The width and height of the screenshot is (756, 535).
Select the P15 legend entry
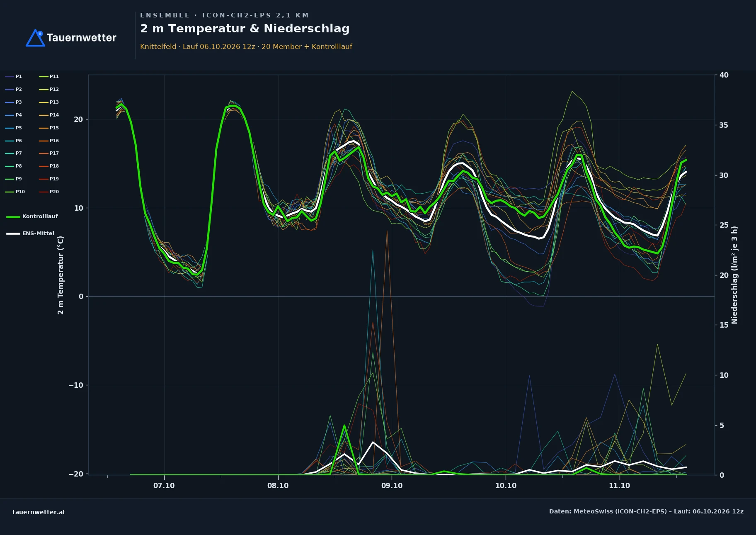click(49, 128)
